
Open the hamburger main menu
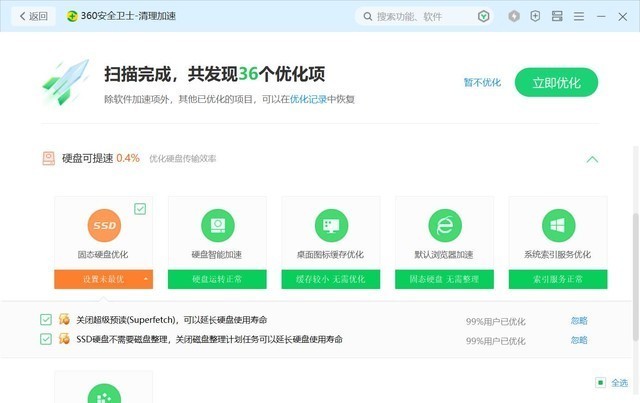click(579, 16)
